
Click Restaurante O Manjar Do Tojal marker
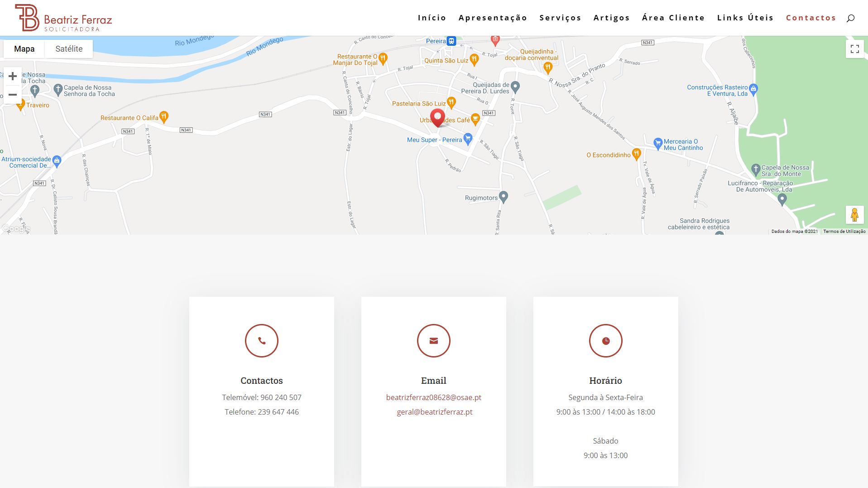pos(383,58)
